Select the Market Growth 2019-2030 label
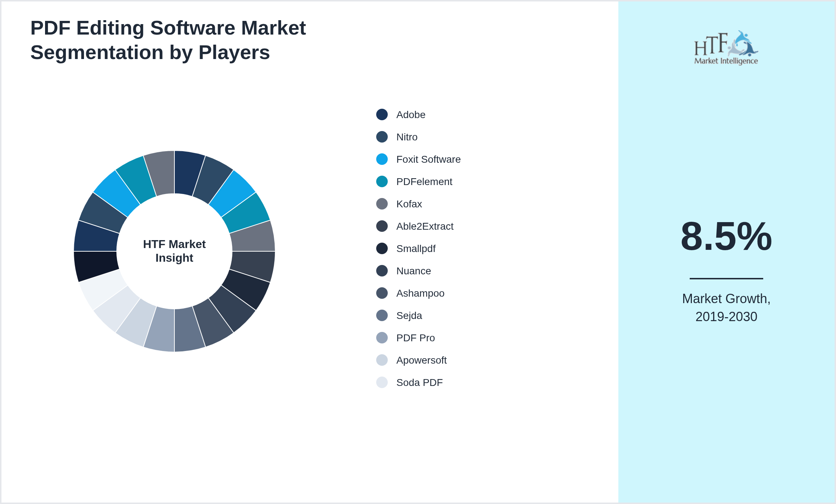 [726, 308]
